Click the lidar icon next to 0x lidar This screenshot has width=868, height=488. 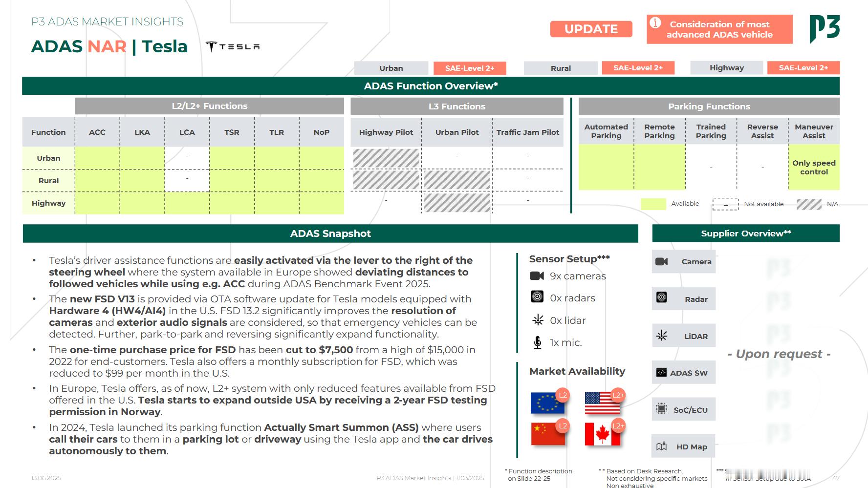pos(538,320)
